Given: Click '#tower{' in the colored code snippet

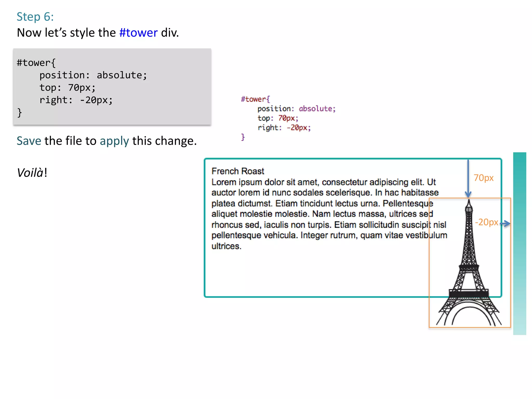Looking at the screenshot, I should click(x=255, y=99).
